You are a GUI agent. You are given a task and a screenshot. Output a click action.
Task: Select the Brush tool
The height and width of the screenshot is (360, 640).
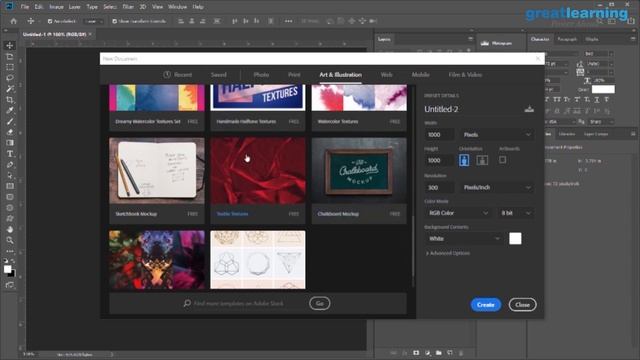(x=10, y=121)
